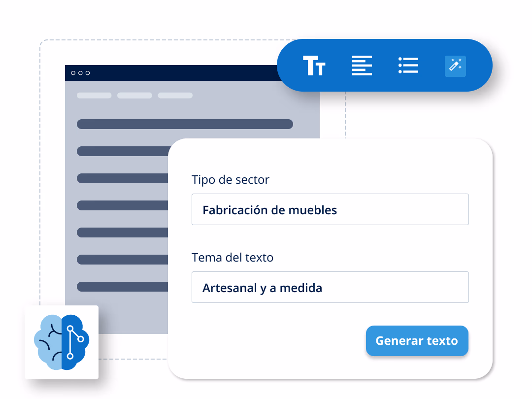Focus the field containing "Artesanal y a medida"
Image resolution: width=532 pixels, height=399 pixels.
tap(330, 287)
